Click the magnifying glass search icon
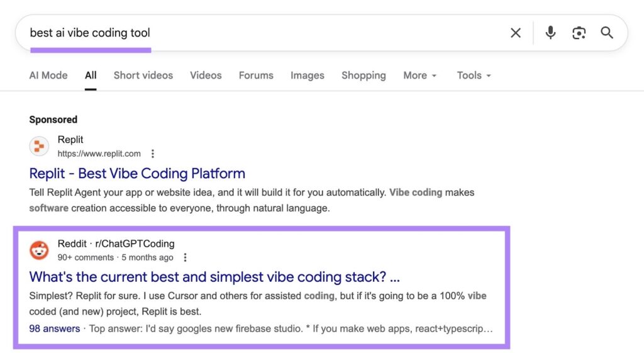The width and height of the screenshot is (644, 353). click(607, 33)
